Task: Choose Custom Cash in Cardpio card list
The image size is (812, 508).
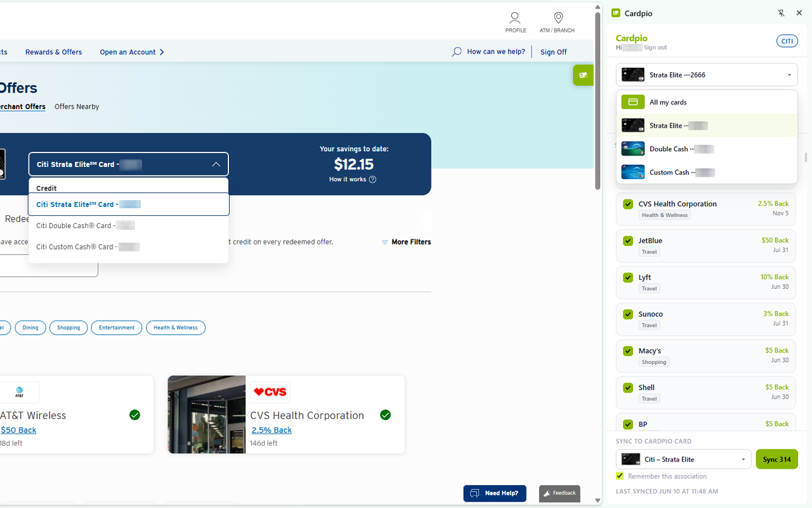Action: point(707,172)
